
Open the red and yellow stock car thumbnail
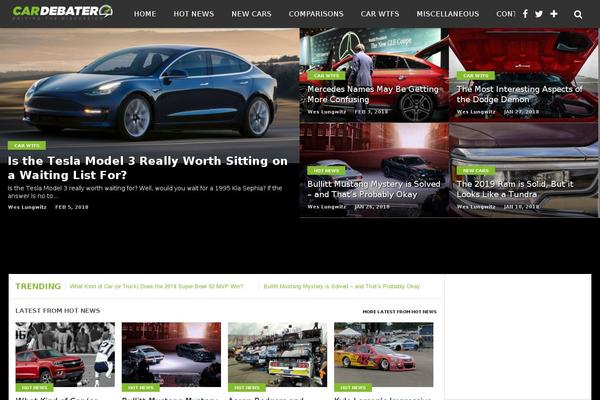(x=384, y=354)
